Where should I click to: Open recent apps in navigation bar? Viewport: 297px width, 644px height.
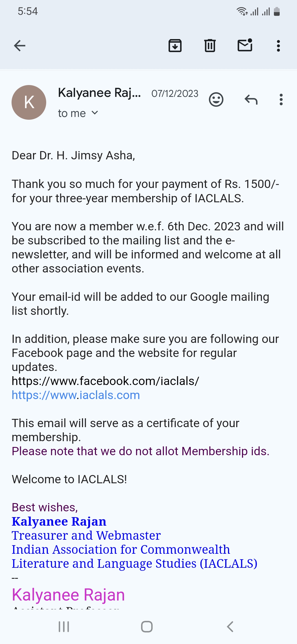point(64,627)
